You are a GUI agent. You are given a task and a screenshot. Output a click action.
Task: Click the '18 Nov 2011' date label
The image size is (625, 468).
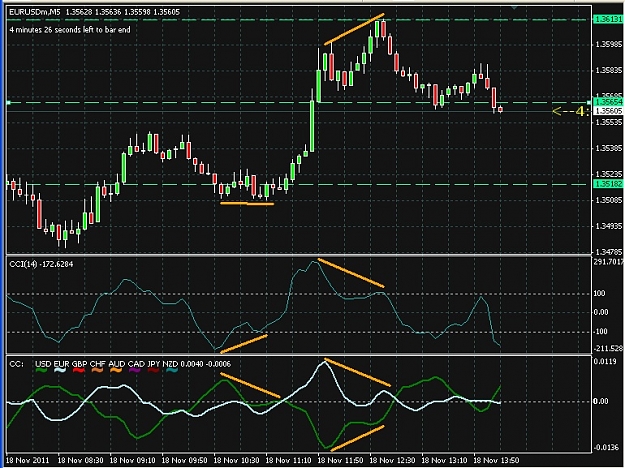[x=28, y=460]
